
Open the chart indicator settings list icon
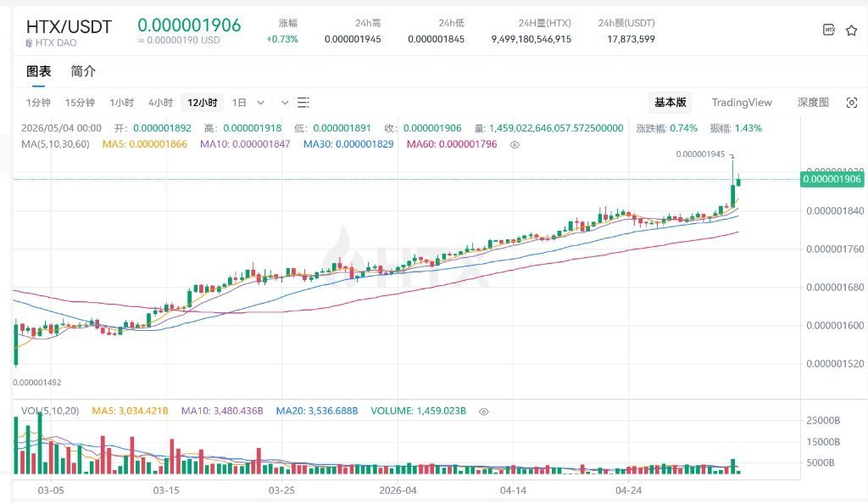[303, 103]
